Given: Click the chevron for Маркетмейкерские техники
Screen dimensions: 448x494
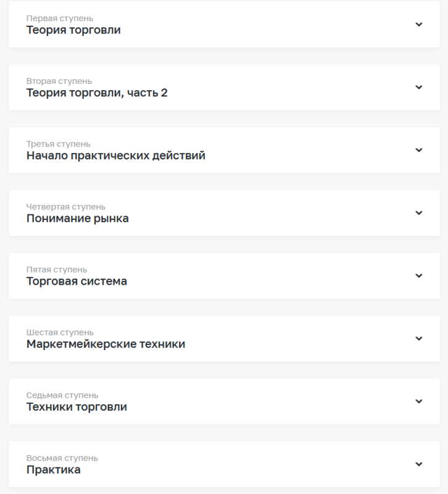Looking at the screenshot, I should point(419,338).
